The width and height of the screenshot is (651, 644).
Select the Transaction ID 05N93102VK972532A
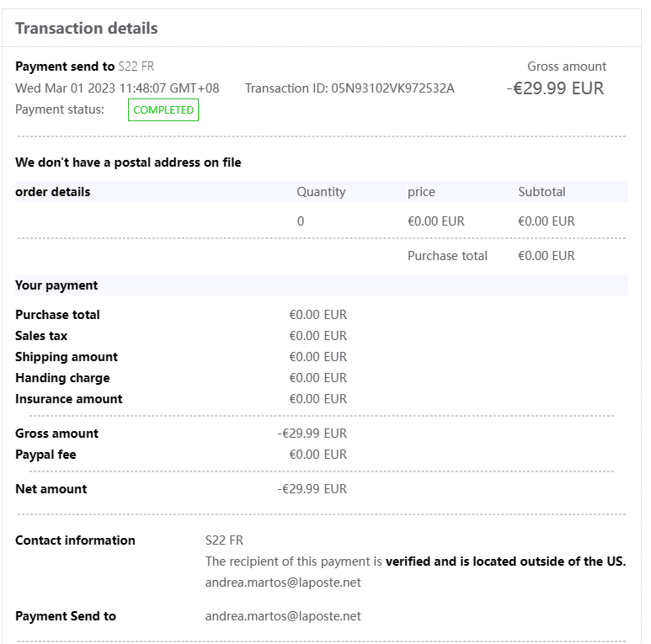click(392, 88)
